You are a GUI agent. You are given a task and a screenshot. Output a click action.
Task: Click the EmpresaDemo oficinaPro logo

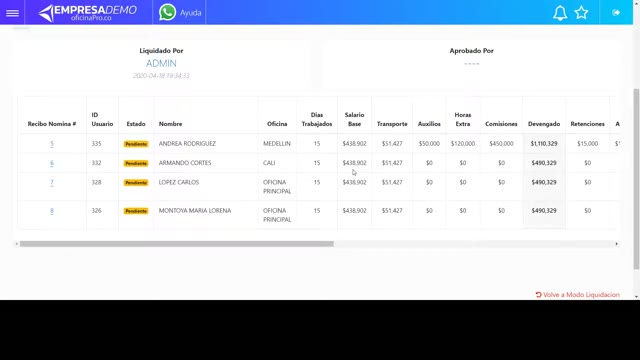[x=88, y=13]
